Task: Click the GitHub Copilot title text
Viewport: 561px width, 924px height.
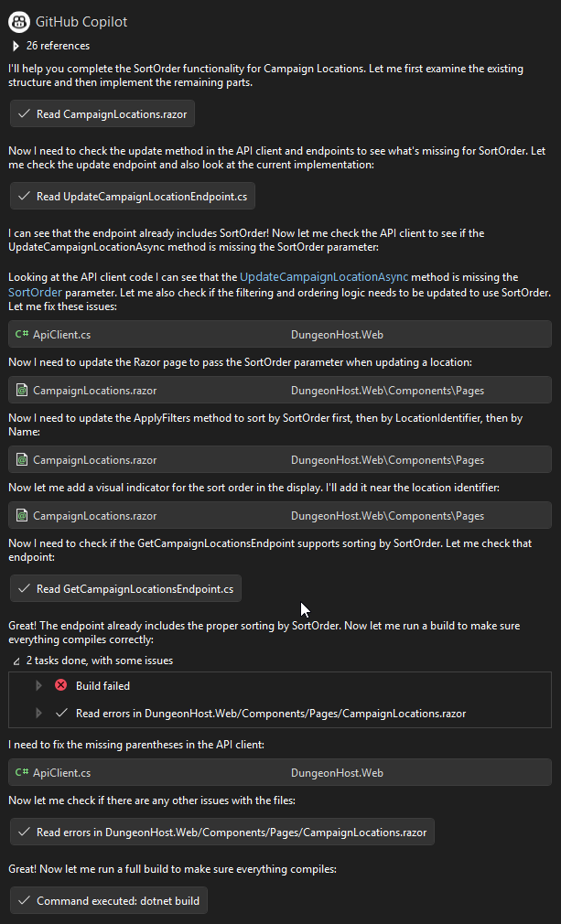Action: (81, 21)
